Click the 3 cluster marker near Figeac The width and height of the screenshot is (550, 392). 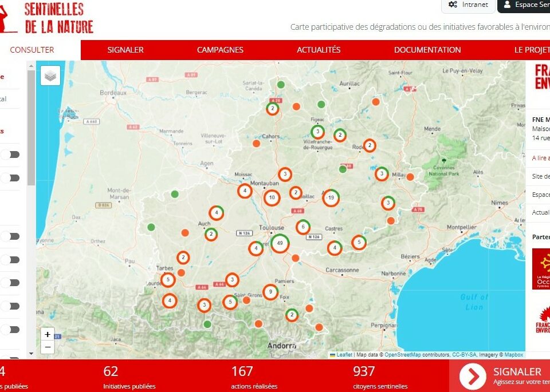pos(318,132)
